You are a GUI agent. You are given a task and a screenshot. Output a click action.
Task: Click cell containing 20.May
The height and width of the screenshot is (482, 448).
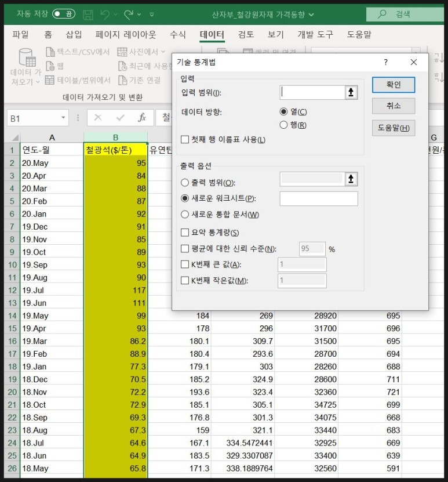pyautogui.click(x=52, y=163)
